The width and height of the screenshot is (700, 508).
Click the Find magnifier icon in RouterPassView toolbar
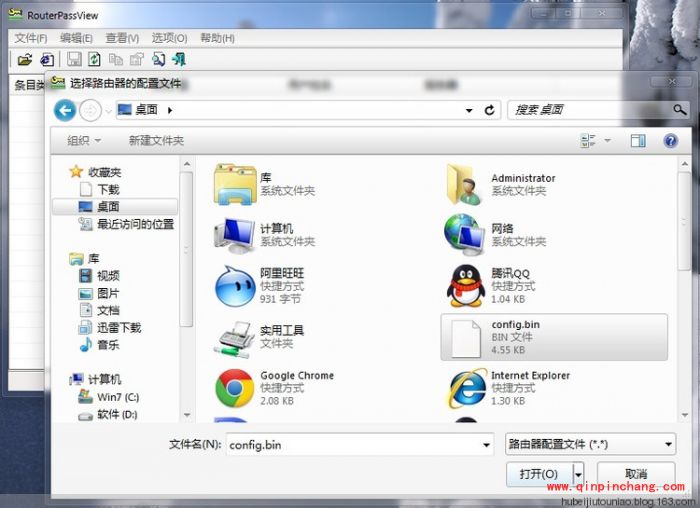[158, 59]
